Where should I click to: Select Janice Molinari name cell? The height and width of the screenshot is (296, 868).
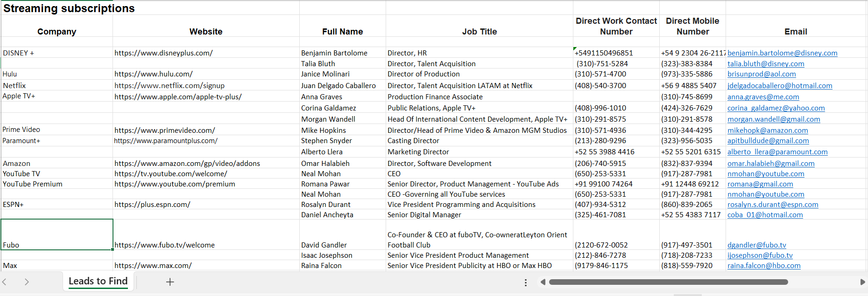[x=342, y=74]
